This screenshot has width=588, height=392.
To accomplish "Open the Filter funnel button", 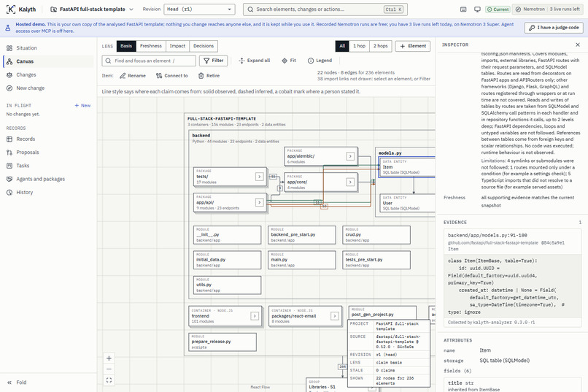I will point(213,61).
